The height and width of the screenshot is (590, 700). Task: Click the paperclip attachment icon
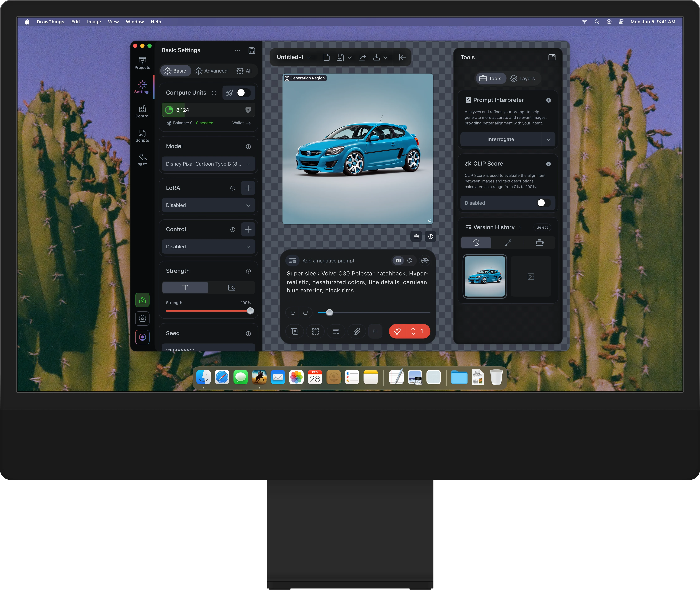pos(357,331)
